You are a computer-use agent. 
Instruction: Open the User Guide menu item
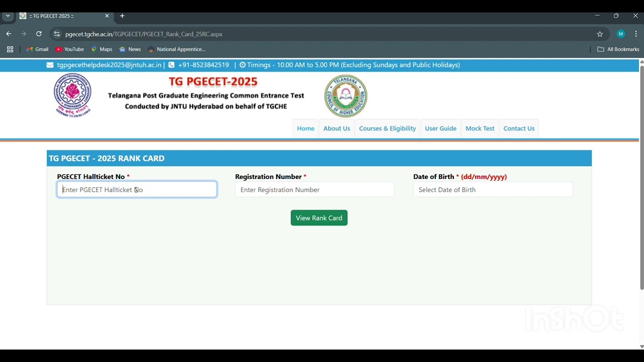pos(441,128)
